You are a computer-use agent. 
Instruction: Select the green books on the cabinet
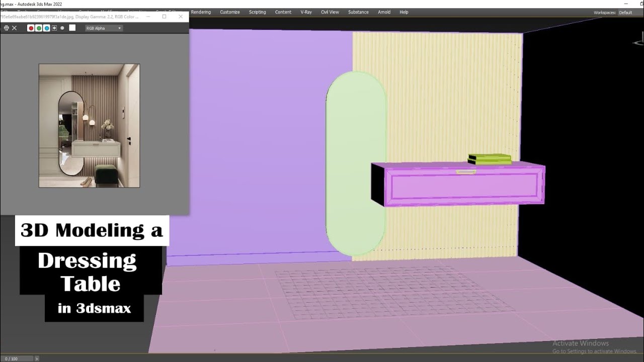point(490,159)
